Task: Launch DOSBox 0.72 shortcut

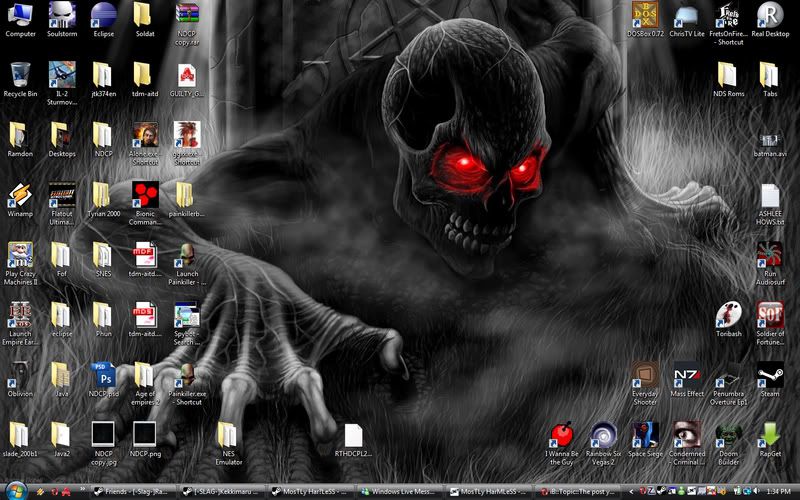Action: click(645, 20)
